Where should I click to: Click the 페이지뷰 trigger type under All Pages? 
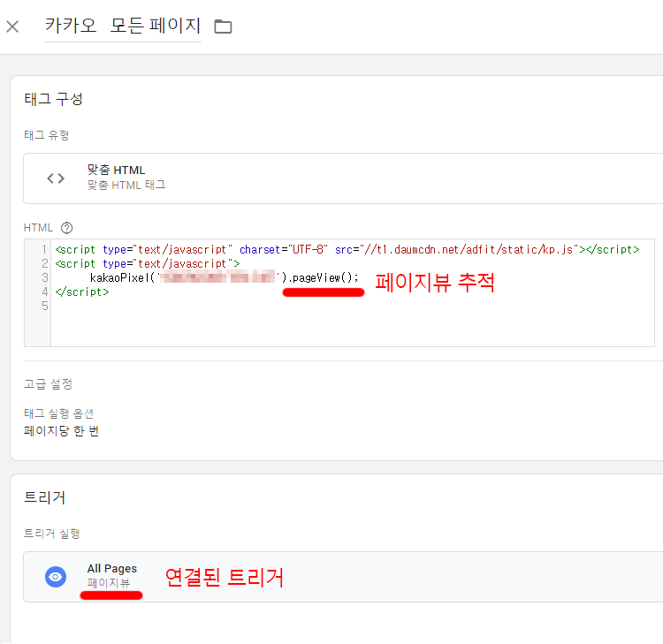[x=109, y=583]
